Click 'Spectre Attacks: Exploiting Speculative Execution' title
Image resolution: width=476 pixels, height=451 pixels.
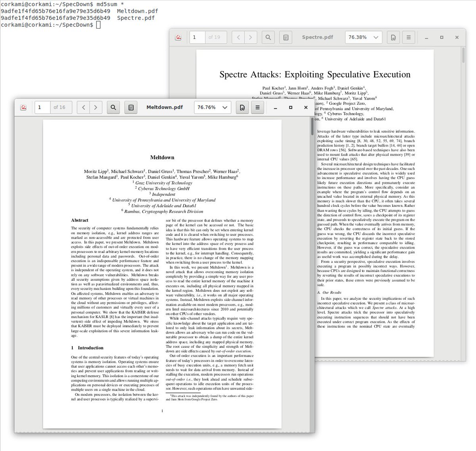click(x=315, y=74)
